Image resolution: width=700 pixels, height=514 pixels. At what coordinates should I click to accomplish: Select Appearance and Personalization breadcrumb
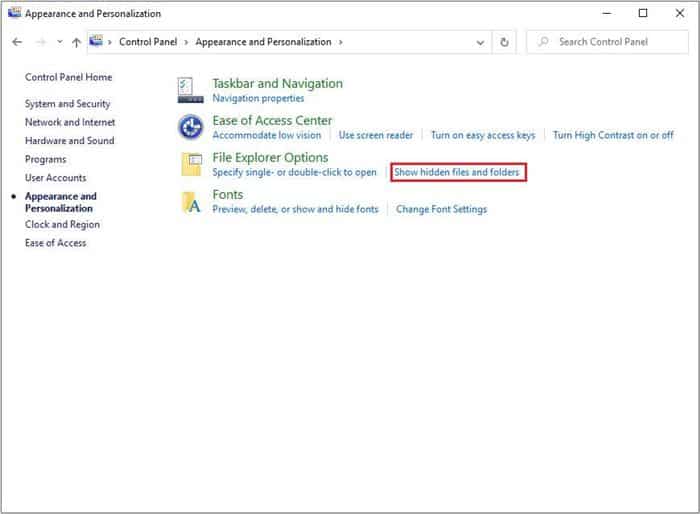263,42
